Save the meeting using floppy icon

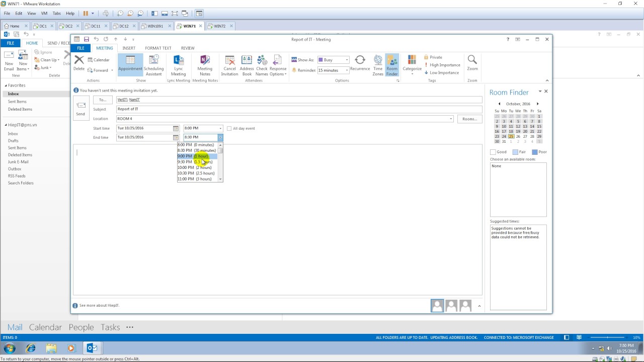(x=86, y=39)
